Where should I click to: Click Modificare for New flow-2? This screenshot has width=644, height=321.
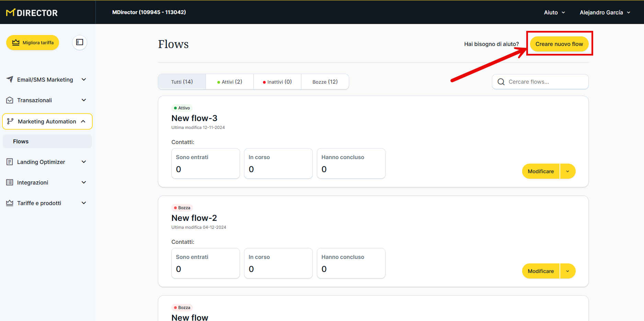point(541,271)
